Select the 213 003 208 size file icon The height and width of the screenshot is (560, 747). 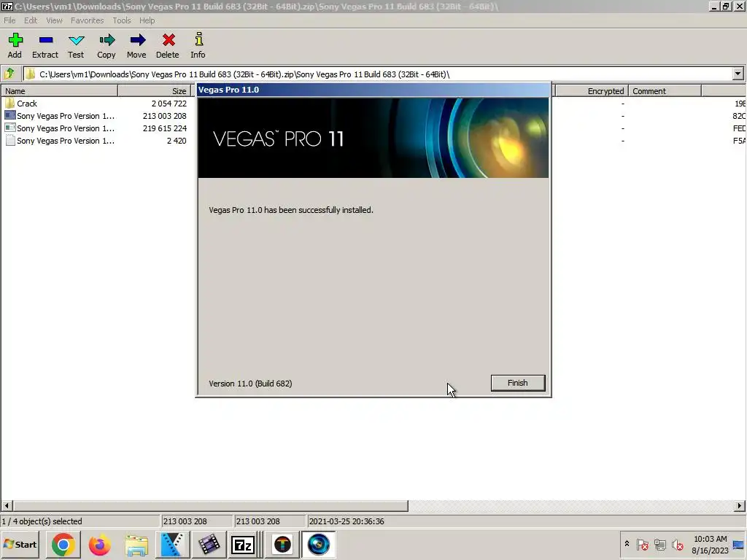point(9,116)
